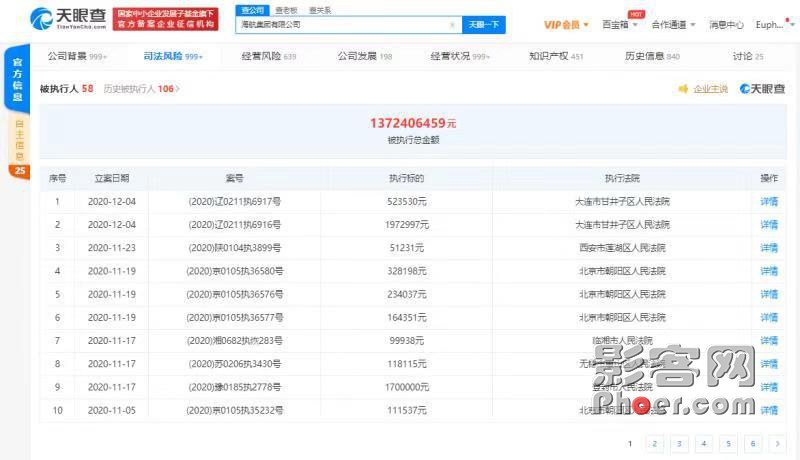Click the date 2020-11-05 in row 10

click(112, 410)
